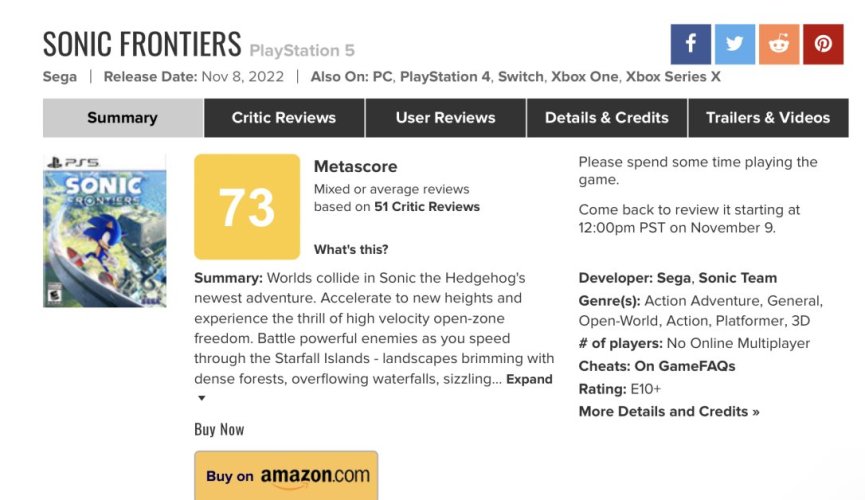Open More Details and Credits link
Image resolution: width=865 pixels, height=500 pixels.
tap(669, 412)
